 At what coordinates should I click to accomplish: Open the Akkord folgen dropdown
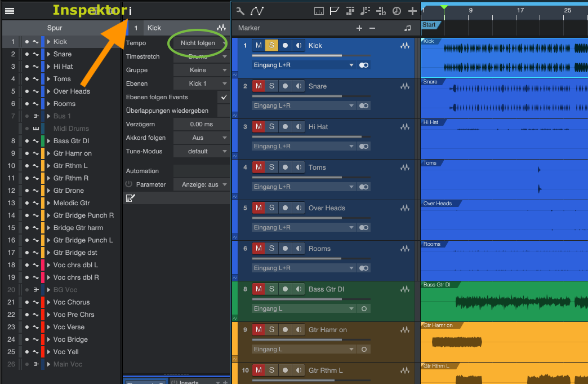click(x=201, y=138)
